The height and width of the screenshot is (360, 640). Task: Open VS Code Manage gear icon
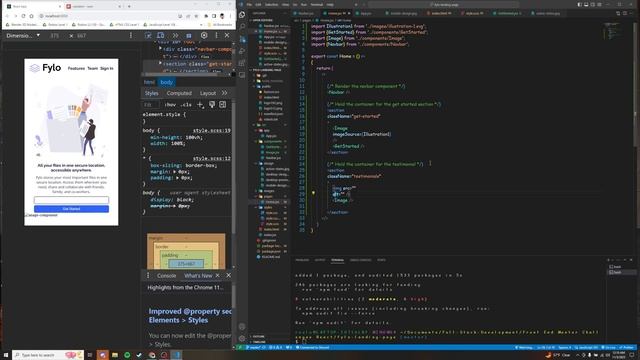click(x=242, y=338)
